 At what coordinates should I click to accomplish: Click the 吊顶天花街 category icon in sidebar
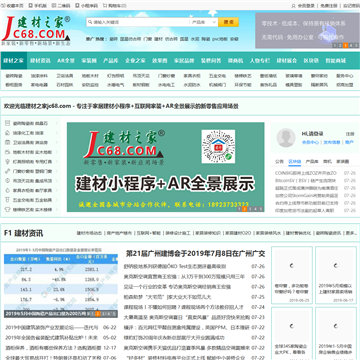[8, 181]
